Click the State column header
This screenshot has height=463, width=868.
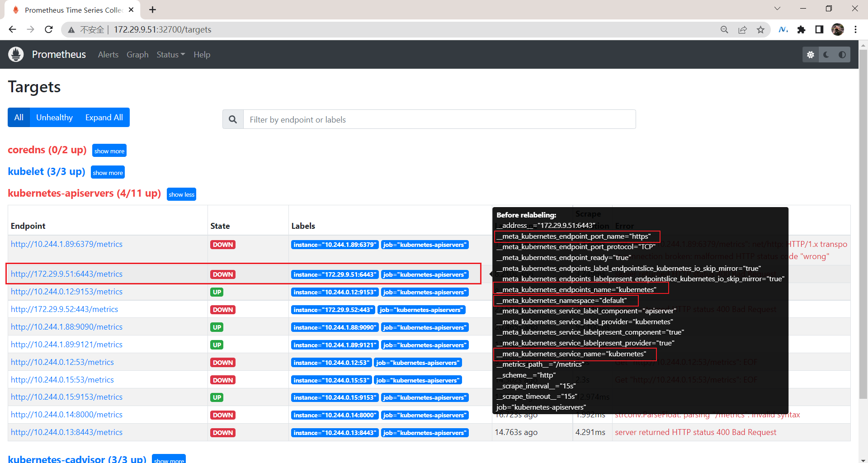click(220, 226)
